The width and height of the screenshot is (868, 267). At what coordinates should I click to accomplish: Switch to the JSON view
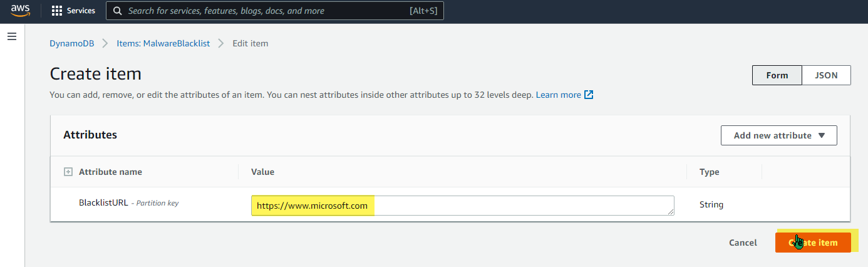[x=826, y=75]
